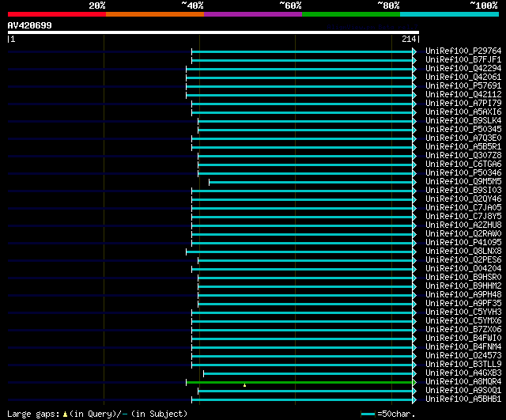Click the orange ~40% identity legend segment
The height and width of the screenshot is (420, 506).
(x=155, y=14)
